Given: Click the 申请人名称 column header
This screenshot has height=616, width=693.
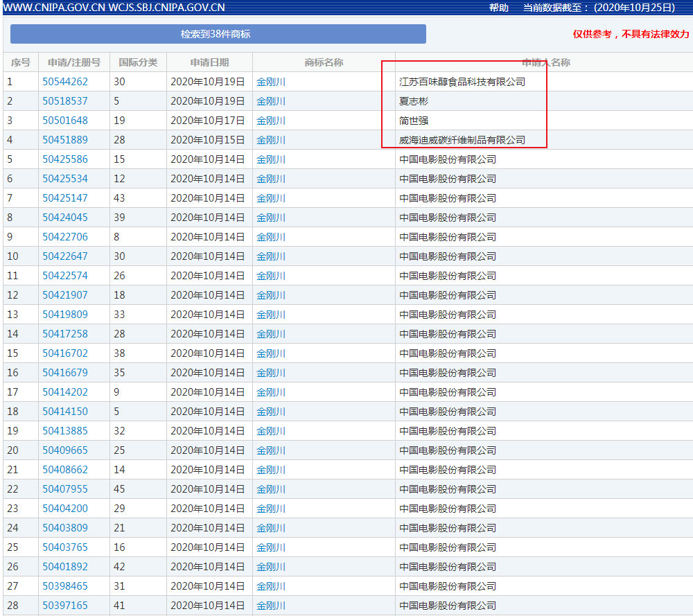Looking at the screenshot, I should 546,62.
